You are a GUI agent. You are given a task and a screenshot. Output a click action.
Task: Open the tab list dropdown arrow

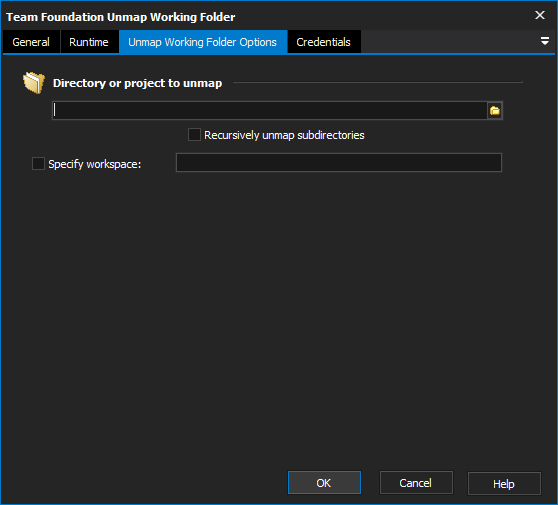tap(544, 41)
